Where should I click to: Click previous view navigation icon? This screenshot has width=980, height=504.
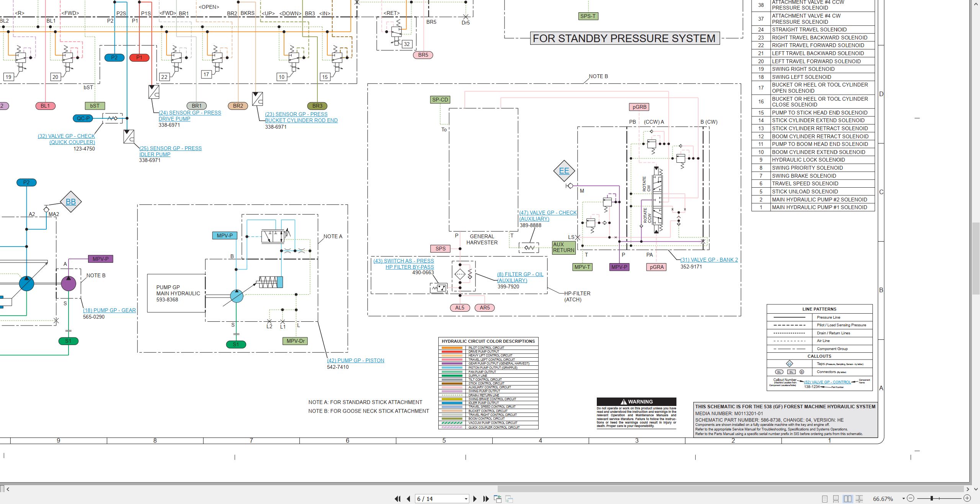click(x=498, y=499)
